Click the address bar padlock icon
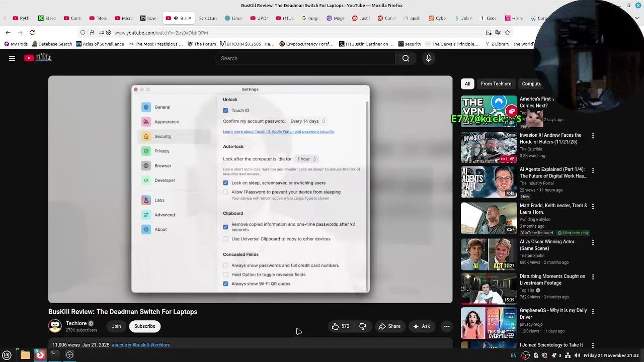Image resolution: width=644 pixels, height=362 pixels. click(x=92, y=33)
